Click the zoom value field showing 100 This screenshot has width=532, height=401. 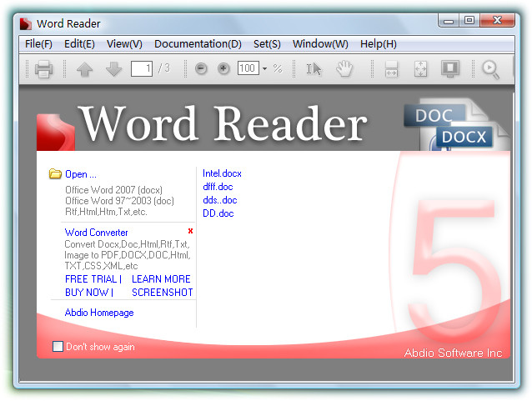pos(248,68)
